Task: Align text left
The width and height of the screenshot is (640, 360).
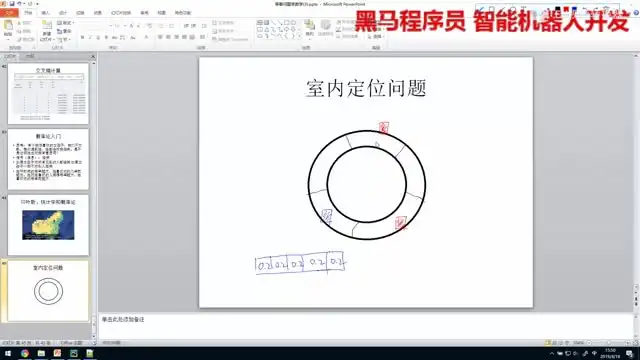Action: pyautogui.click(x=160, y=37)
